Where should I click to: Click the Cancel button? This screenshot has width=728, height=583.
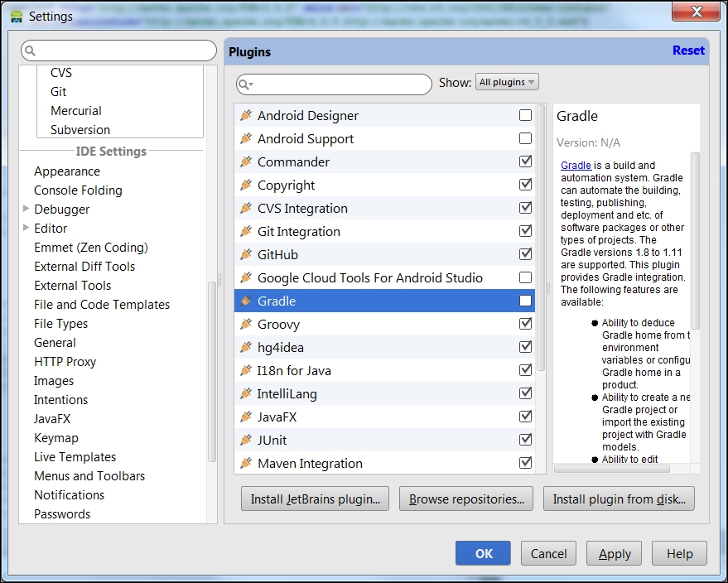click(548, 553)
